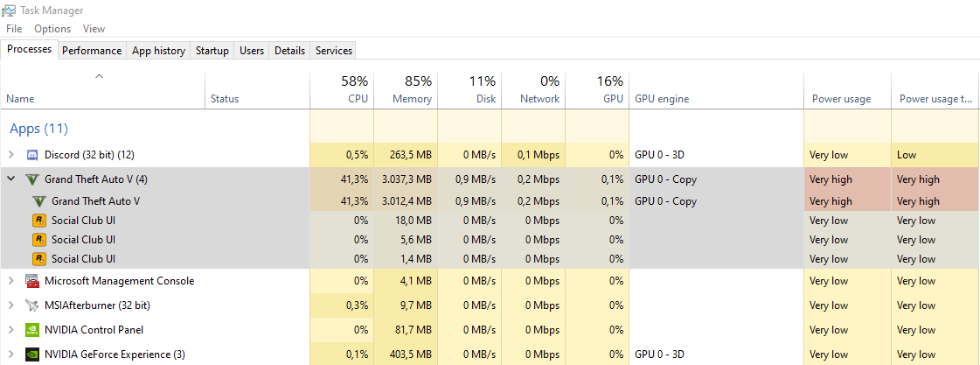Click the MSIAfterburner plane icon
The width and height of the screenshot is (980, 365).
click(32, 305)
